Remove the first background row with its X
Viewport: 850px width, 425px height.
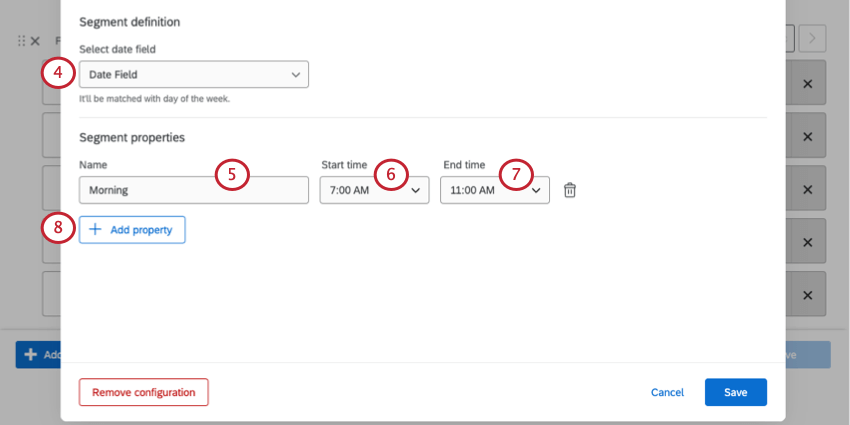pos(807,84)
